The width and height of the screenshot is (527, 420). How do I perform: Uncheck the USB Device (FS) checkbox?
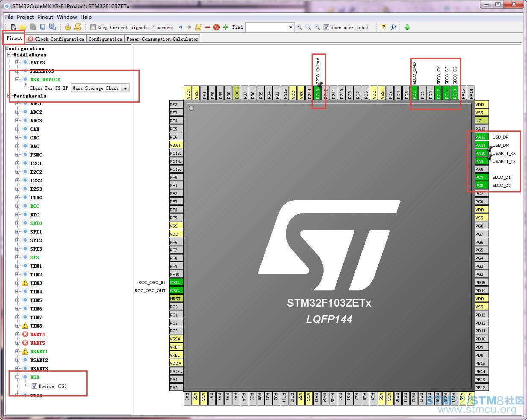coord(34,386)
